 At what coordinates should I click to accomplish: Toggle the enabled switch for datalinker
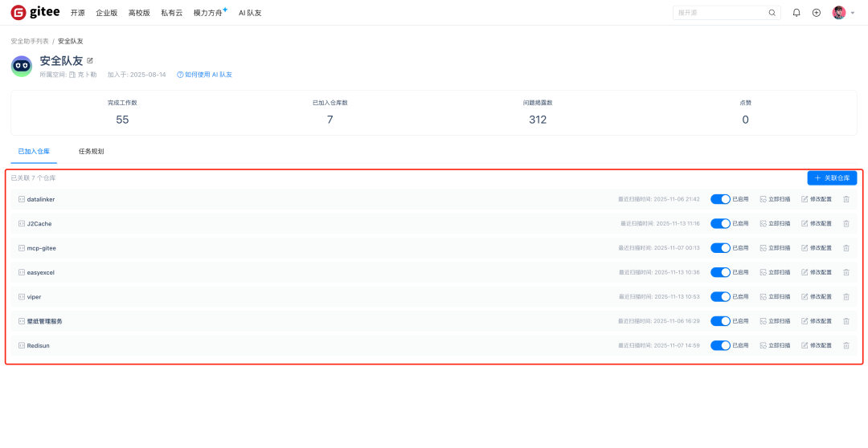pyautogui.click(x=720, y=199)
